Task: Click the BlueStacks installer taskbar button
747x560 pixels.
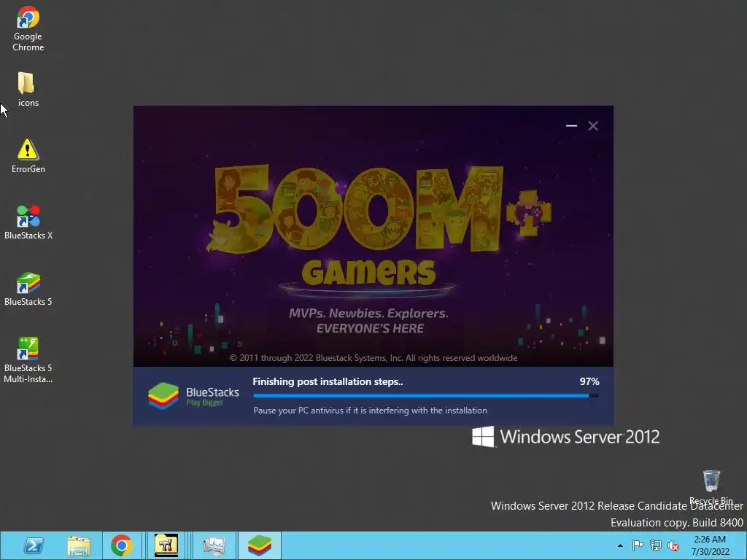Action: tap(260, 545)
